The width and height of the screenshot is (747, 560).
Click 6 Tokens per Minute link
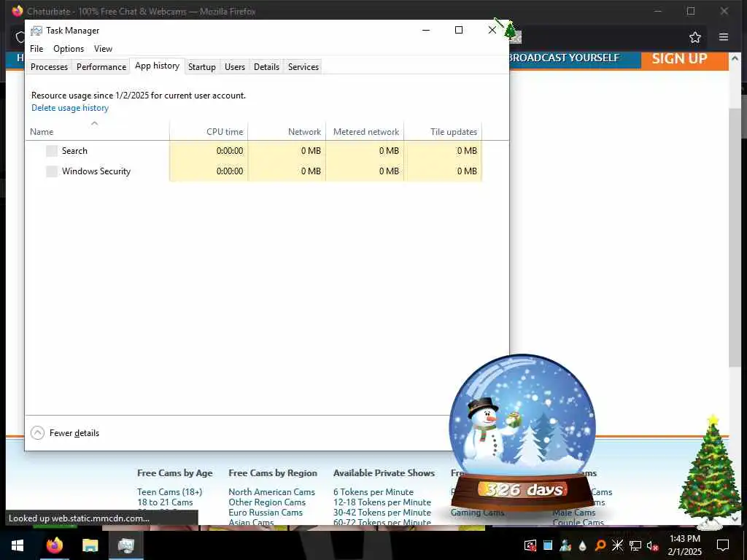[373, 492]
